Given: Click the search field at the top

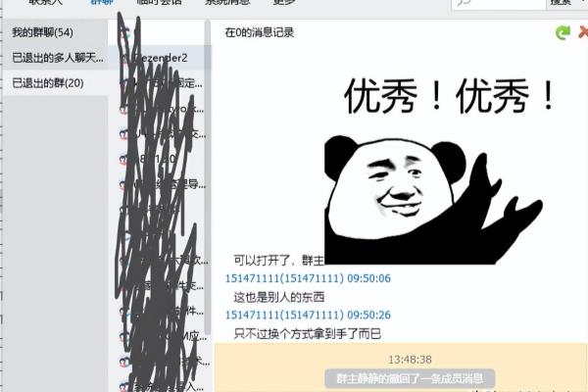Looking at the screenshot, I should coord(499,3).
